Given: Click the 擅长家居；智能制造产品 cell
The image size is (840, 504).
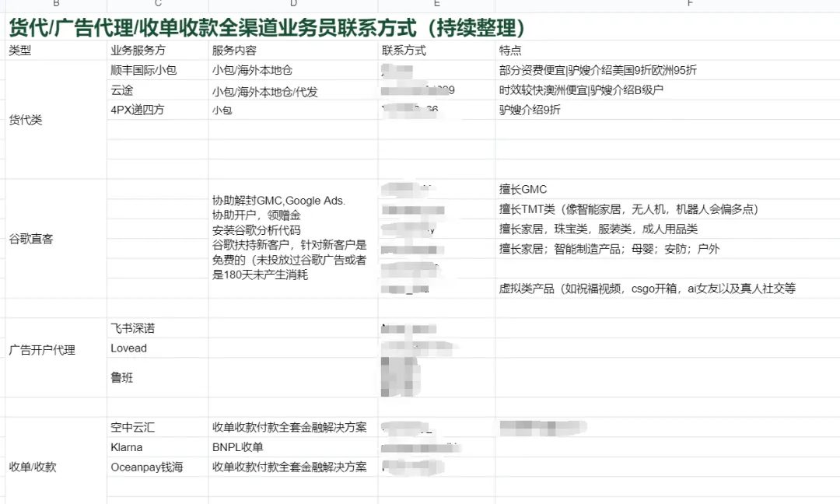Looking at the screenshot, I should pos(667,249).
